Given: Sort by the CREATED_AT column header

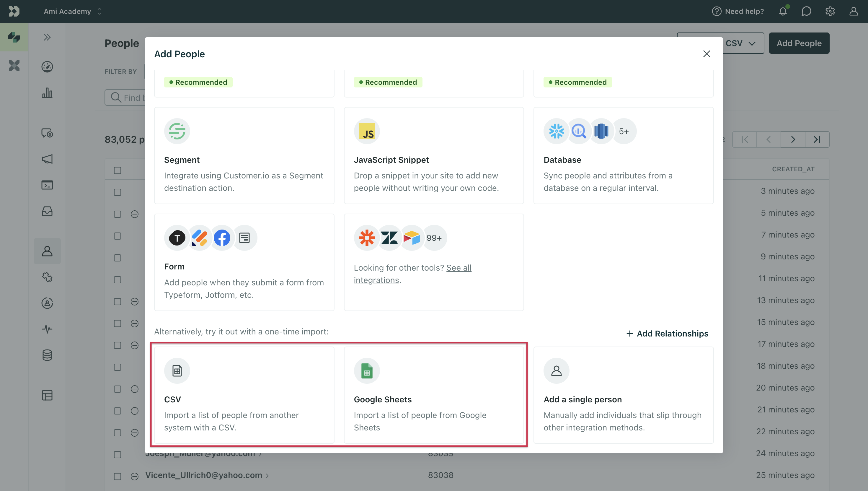Looking at the screenshot, I should pos(793,169).
